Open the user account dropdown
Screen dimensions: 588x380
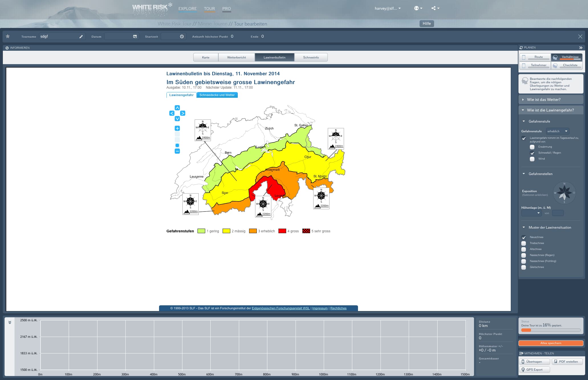tap(388, 8)
